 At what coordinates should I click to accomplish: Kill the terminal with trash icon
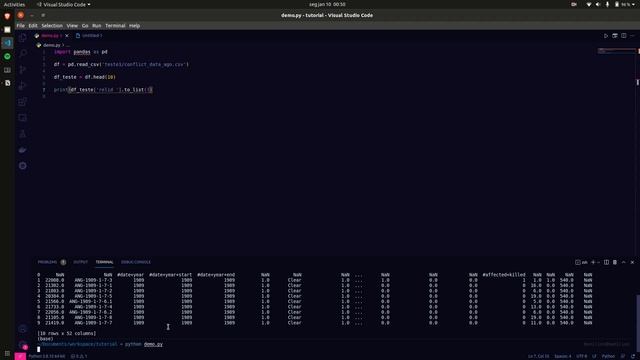point(615,262)
